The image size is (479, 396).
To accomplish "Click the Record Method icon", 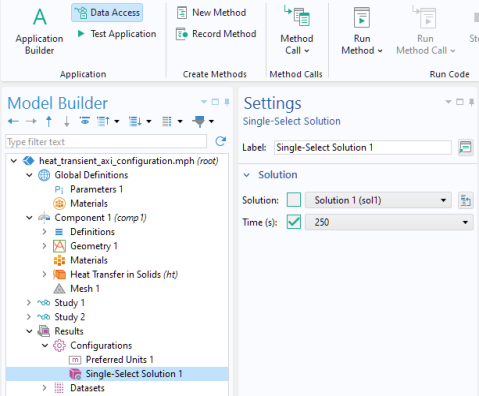I will point(182,34).
